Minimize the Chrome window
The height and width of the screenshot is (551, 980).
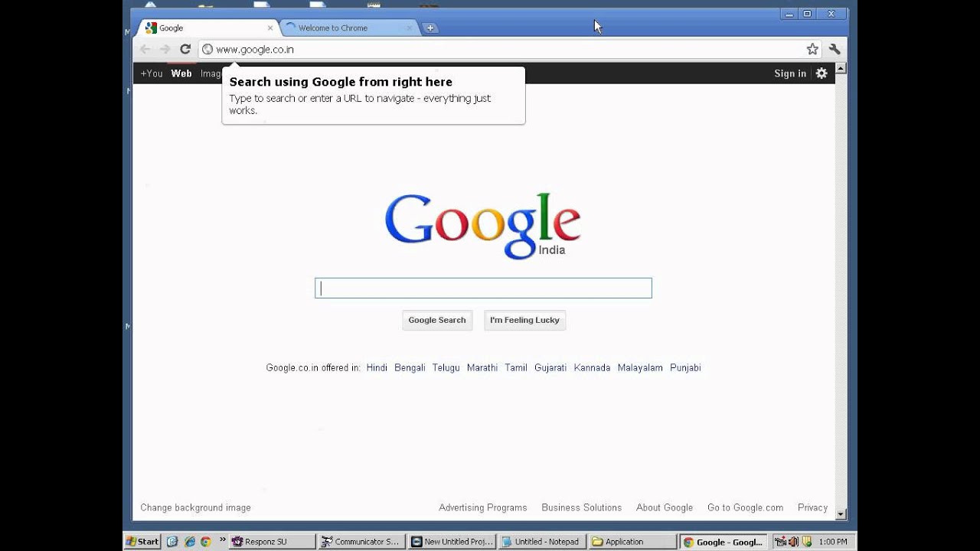789,14
